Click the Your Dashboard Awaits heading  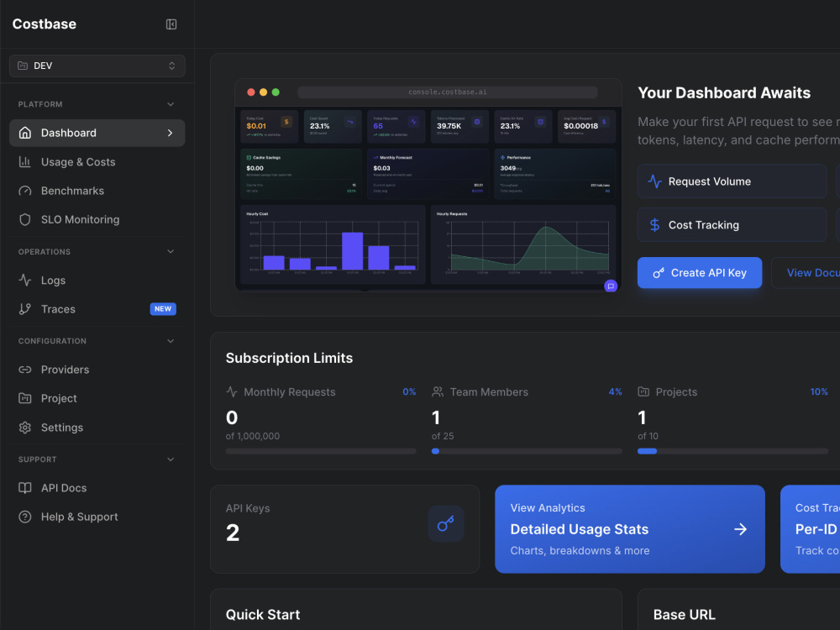pyautogui.click(x=724, y=92)
